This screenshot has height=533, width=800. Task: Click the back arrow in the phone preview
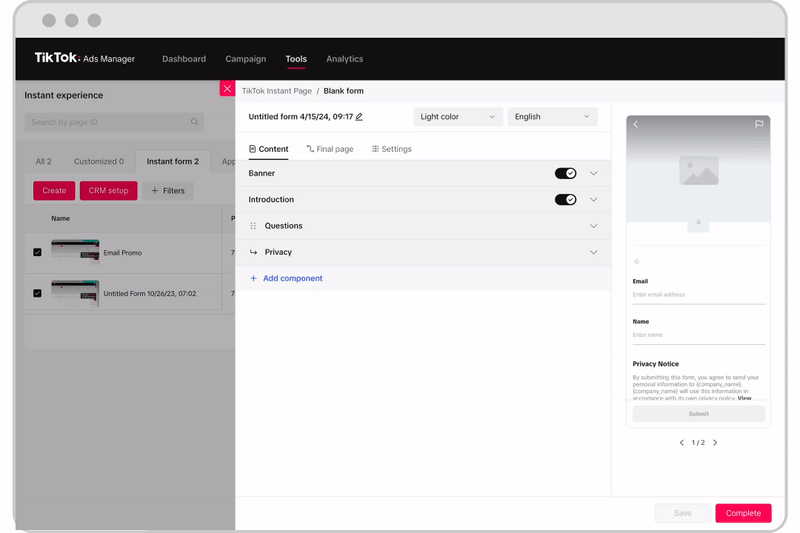coord(636,124)
